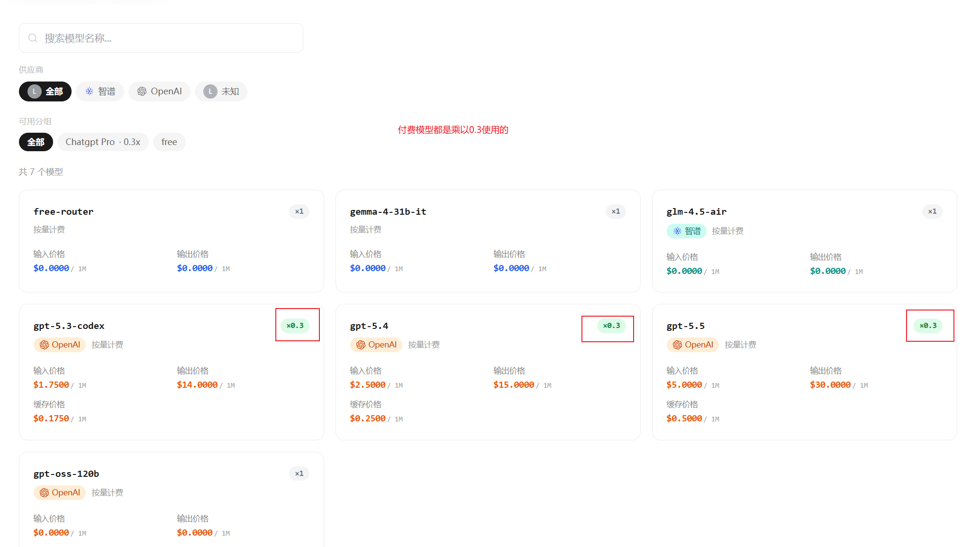The image size is (980, 547).
Task: Click the ×1 badge on free-router
Action: pos(299,211)
